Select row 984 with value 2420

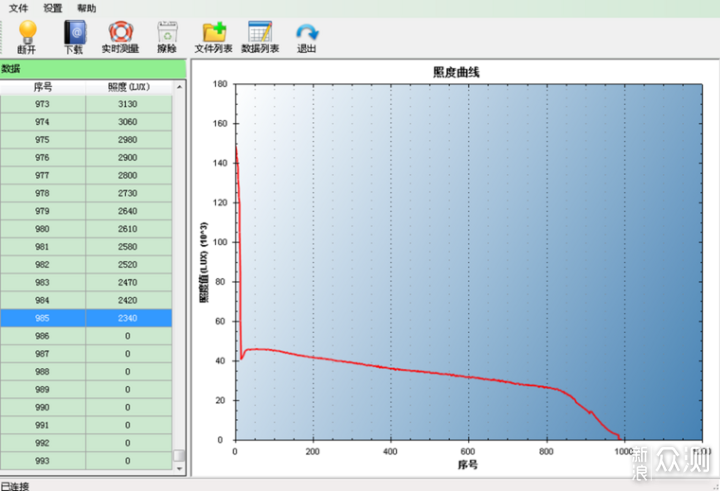coord(86,301)
